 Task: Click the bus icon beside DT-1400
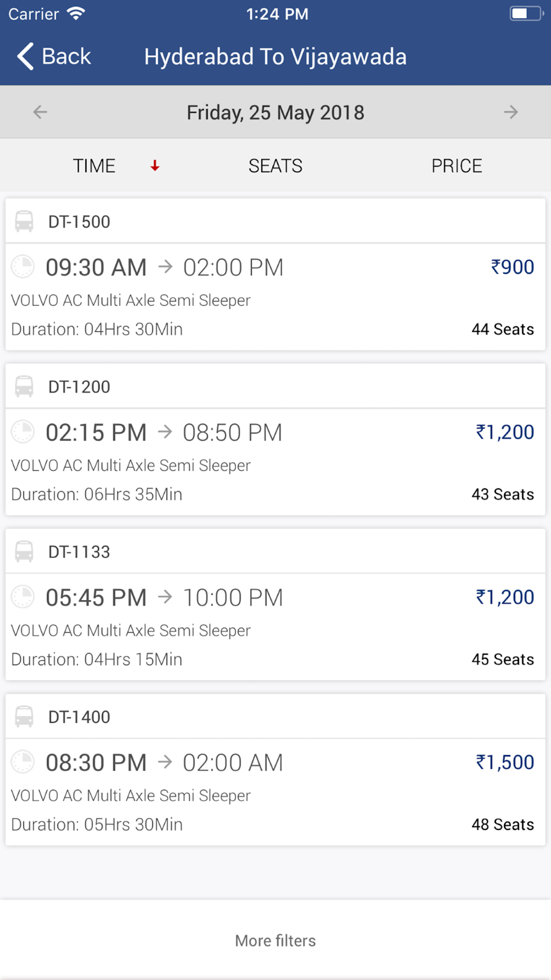24,717
